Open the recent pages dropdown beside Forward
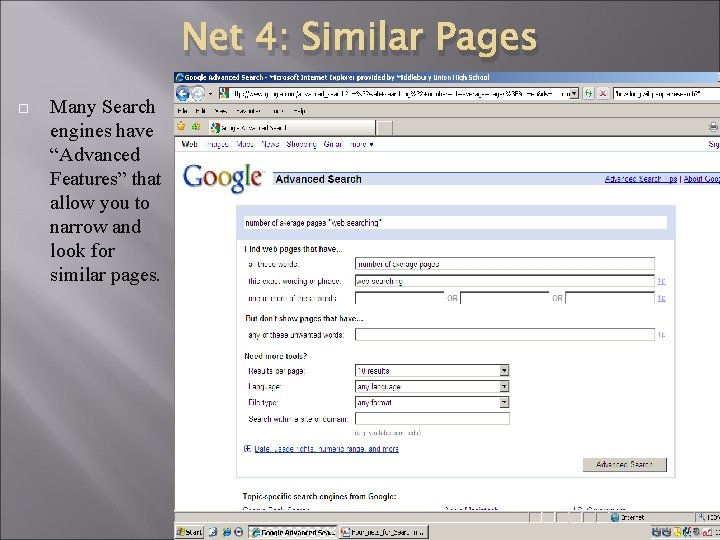The height and width of the screenshot is (540, 720). coord(210,94)
